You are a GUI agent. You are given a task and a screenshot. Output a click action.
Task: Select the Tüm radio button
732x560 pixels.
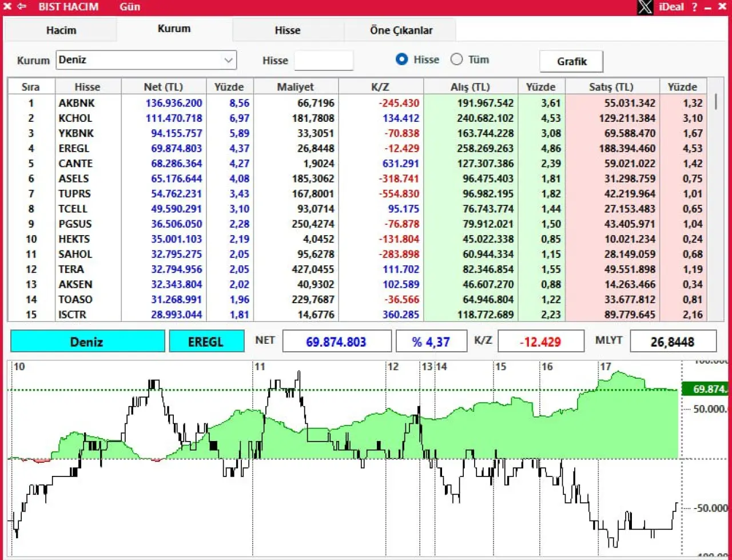tap(456, 59)
